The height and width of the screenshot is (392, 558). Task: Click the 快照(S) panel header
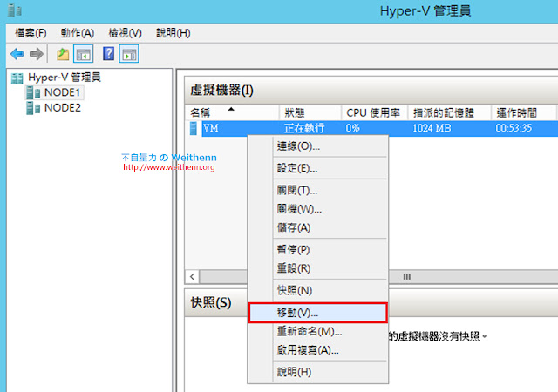(211, 303)
